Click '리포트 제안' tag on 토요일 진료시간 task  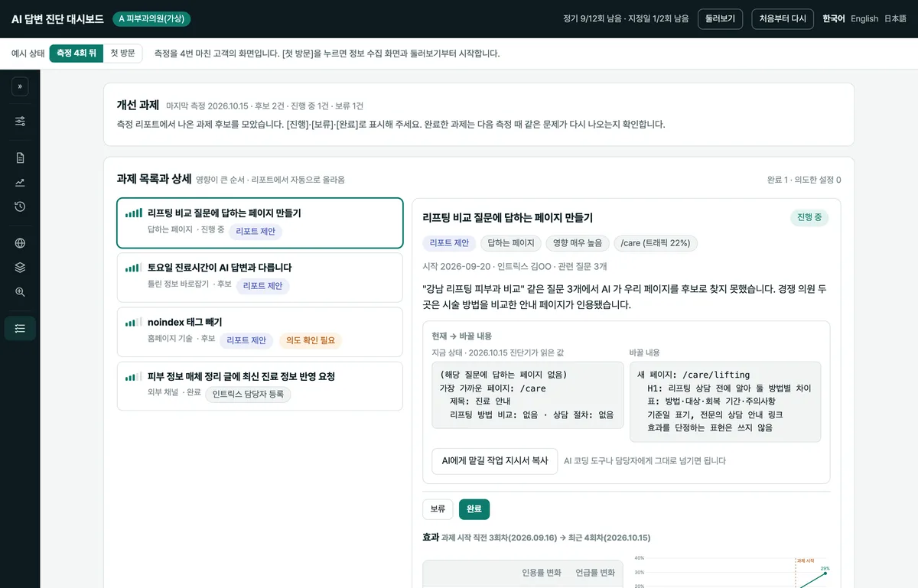pos(262,286)
